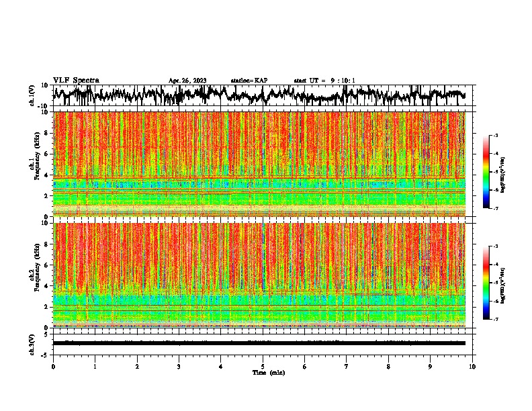Click time axis tick label "8"
The image size is (532, 411).
tap(388, 367)
